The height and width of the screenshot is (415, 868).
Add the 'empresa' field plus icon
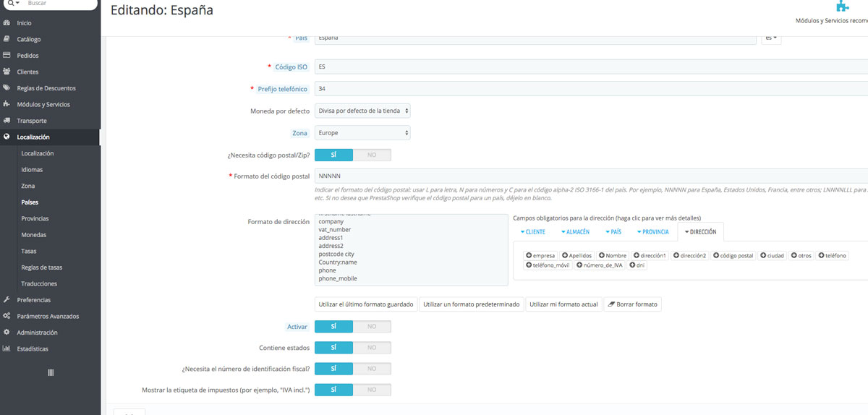click(529, 256)
